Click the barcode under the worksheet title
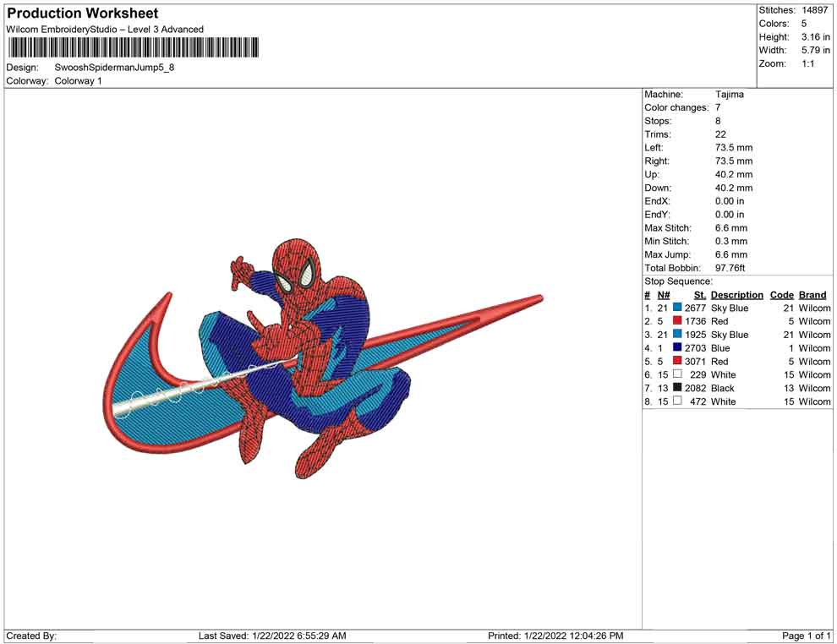This screenshot has height=644, width=837. coord(133,47)
